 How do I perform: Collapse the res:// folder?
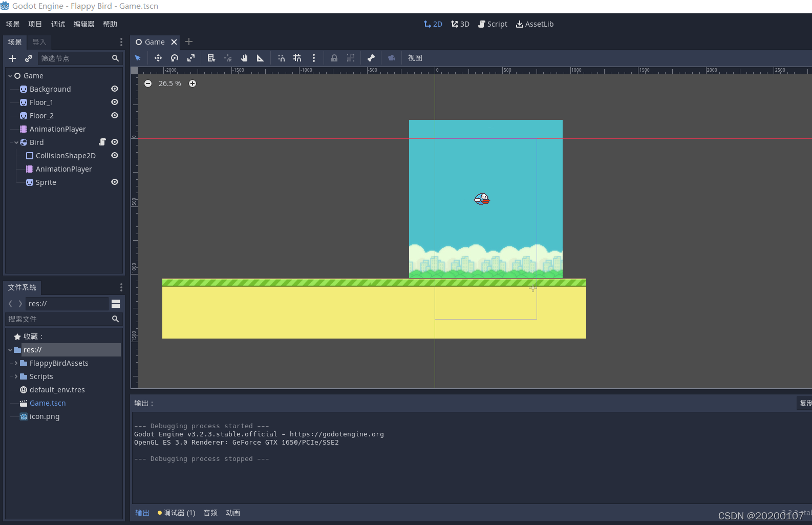click(10, 350)
